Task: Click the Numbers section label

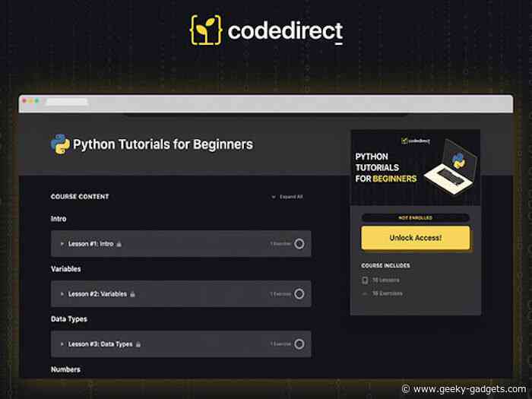Action: (66, 369)
